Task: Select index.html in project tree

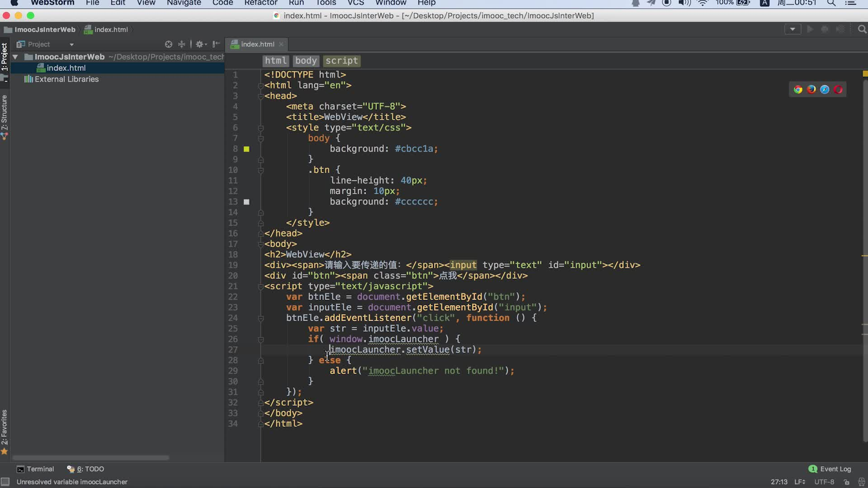Action: (x=118, y=68)
